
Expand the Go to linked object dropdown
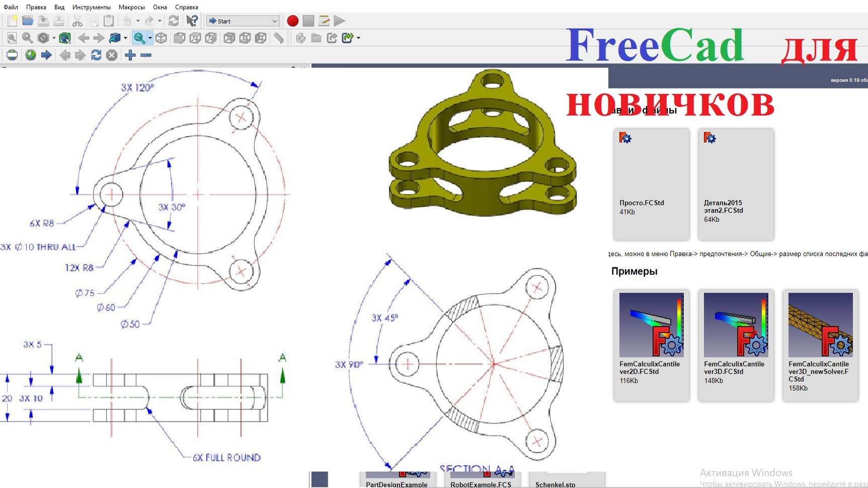click(x=125, y=38)
